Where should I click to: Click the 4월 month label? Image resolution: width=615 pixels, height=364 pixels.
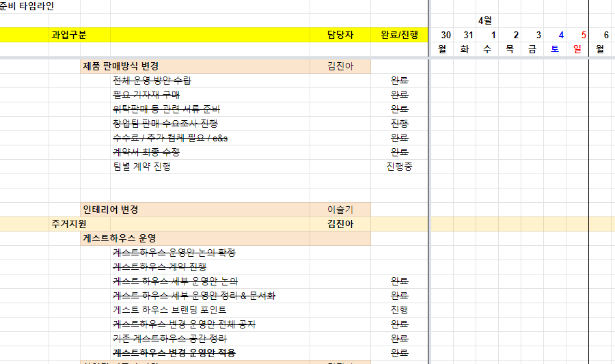pos(484,20)
